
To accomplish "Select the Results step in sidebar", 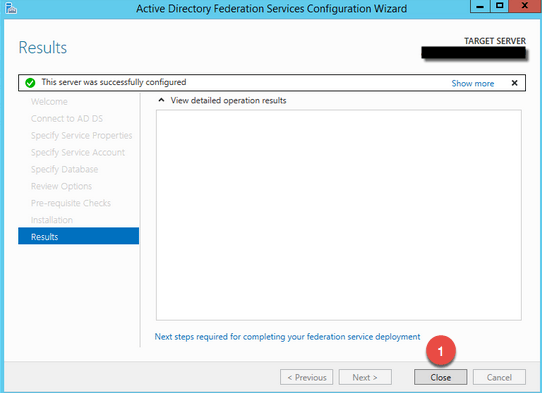I will (78, 236).
